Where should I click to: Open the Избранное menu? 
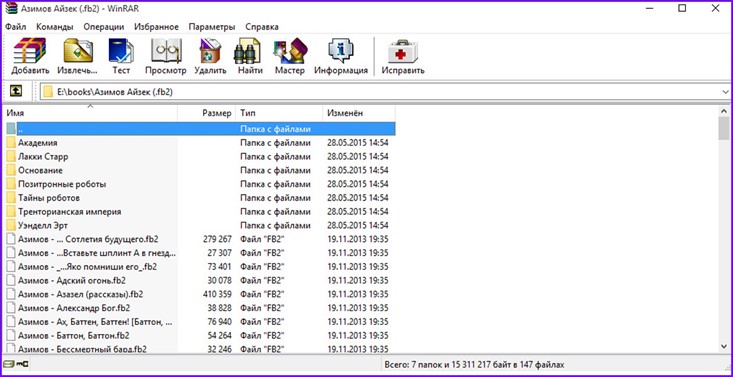click(x=156, y=27)
